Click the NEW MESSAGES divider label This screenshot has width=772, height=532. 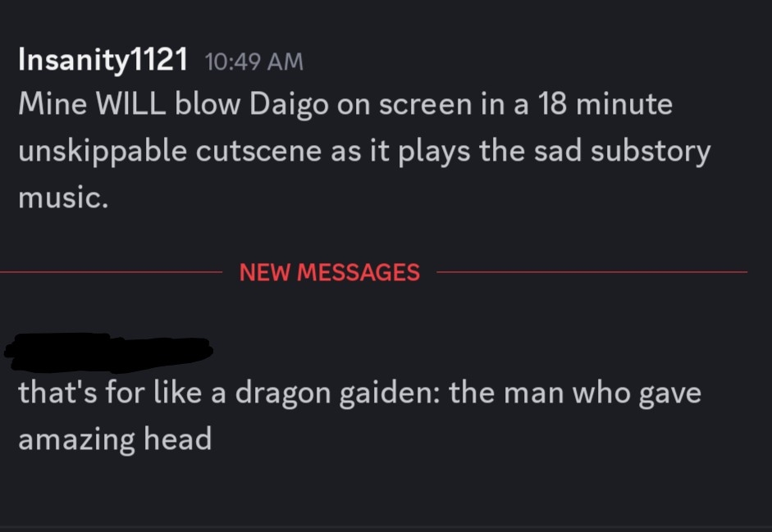click(x=329, y=272)
